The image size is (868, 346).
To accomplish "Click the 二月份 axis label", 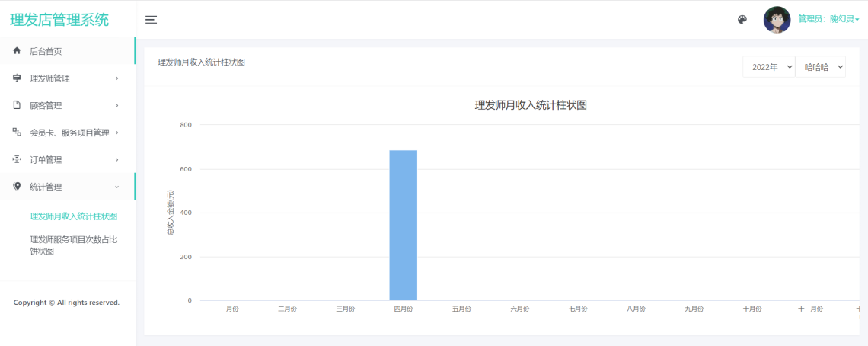I will pos(287,309).
